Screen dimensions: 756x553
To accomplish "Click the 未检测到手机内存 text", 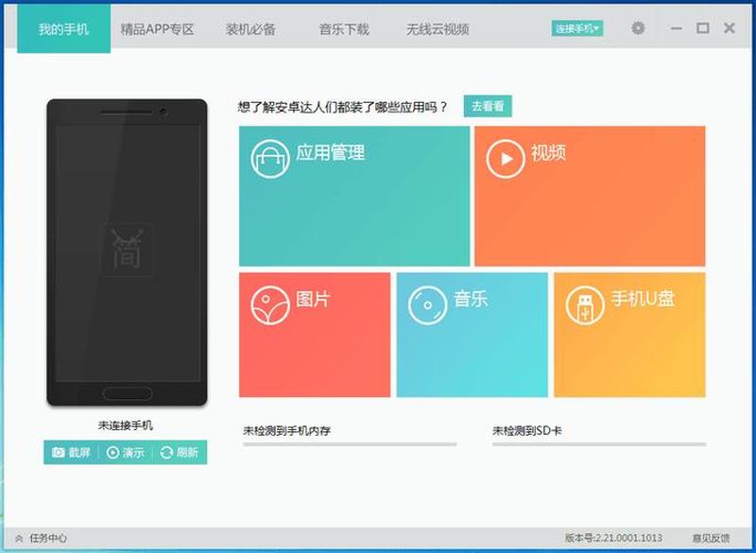I will click(x=287, y=430).
